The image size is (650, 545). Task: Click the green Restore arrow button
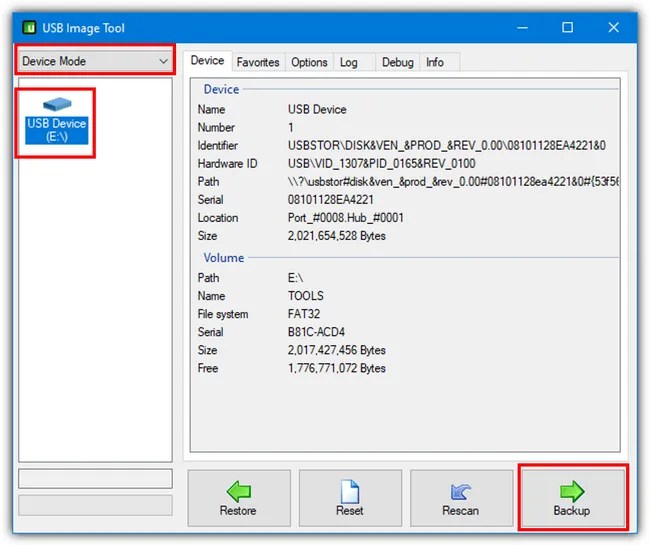[x=239, y=498]
